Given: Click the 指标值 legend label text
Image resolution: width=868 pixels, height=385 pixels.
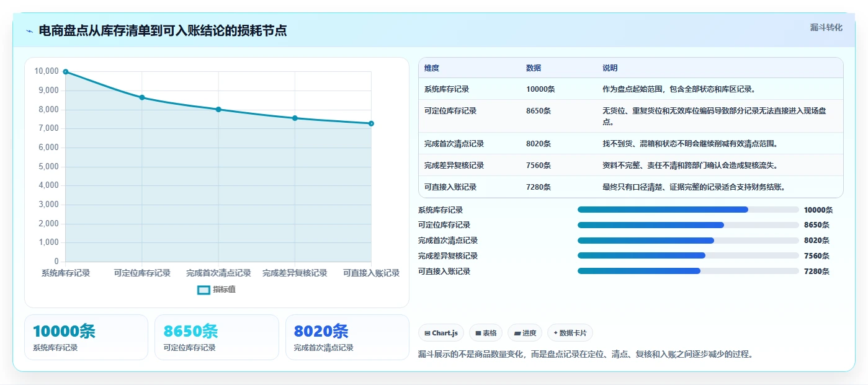Looking at the screenshot, I should (225, 290).
